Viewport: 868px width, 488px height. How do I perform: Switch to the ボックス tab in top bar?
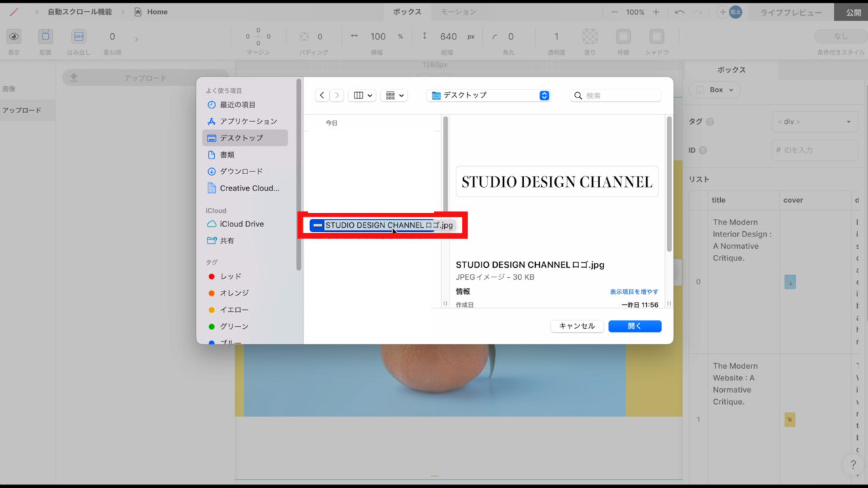click(407, 12)
